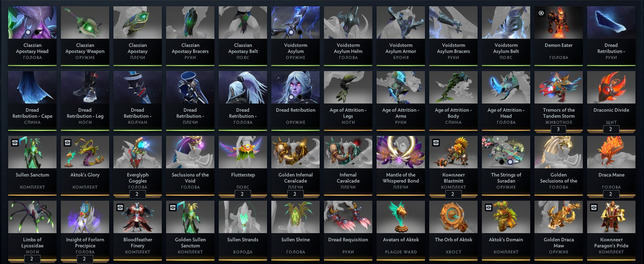Choose the dark style dot on Dread Retribution weapon
Image resolution: width=644 pixels, height=264 pixels.
click(x=300, y=97)
